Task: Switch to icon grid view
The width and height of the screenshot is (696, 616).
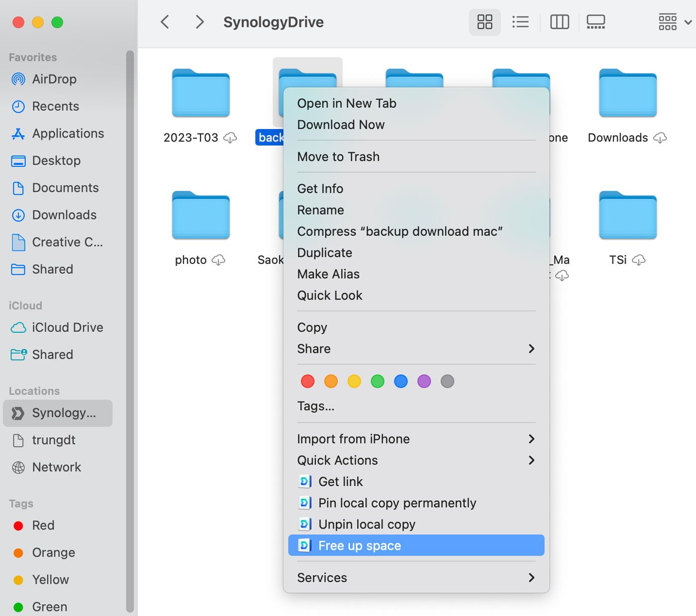Action: click(x=485, y=22)
